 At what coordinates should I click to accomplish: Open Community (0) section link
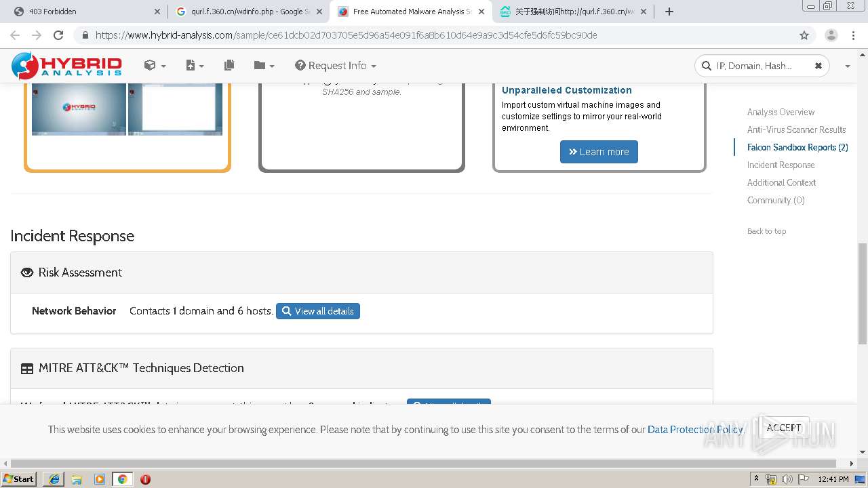776,200
